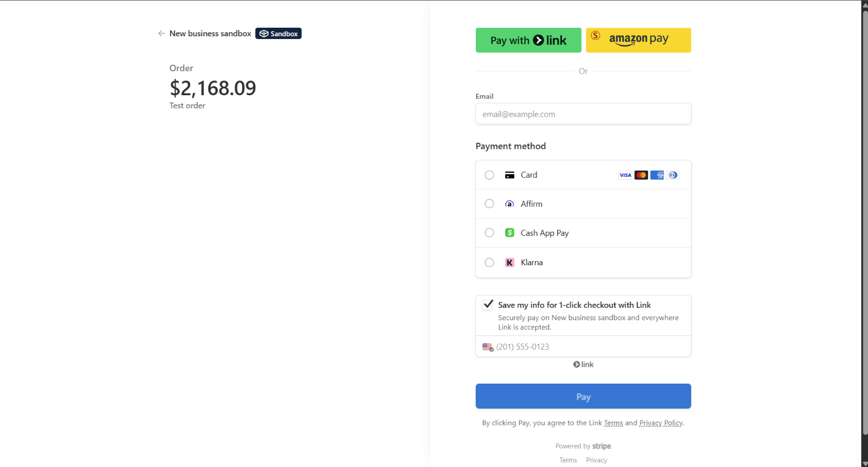Click the Link logo below the phone field
Screen dimensions: 868x467
(x=583, y=364)
